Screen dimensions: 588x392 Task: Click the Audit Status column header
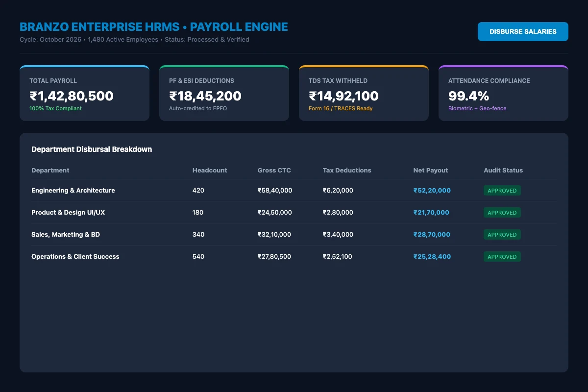[x=503, y=171]
